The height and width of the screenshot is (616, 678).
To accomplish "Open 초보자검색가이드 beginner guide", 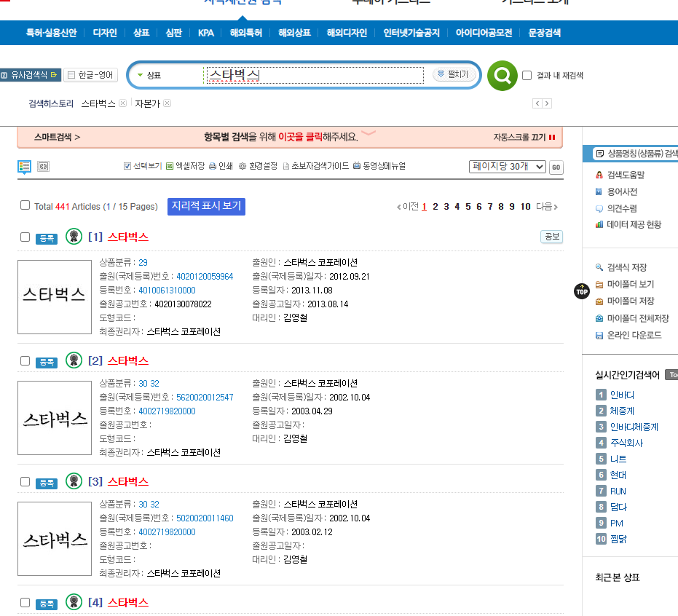I will point(315,166).
